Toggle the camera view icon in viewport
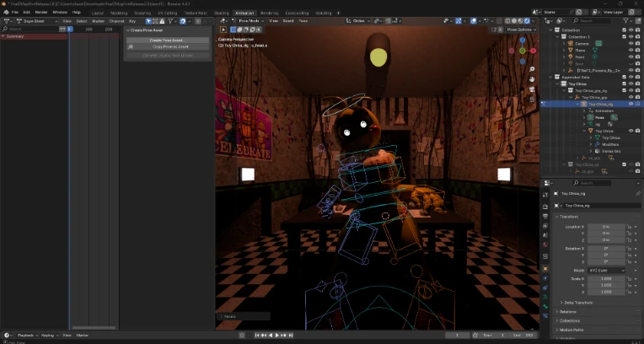644x344 pixels. point(532,89)
